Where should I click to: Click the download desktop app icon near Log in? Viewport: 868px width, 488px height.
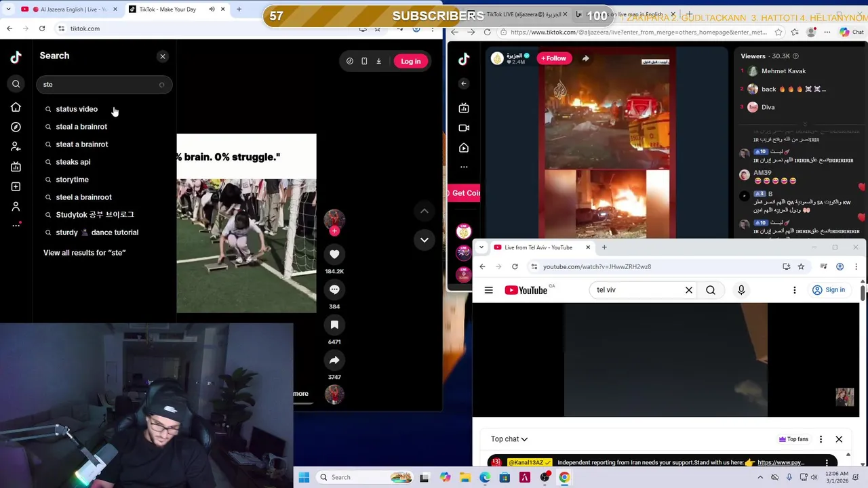click(x=379, y=61)
